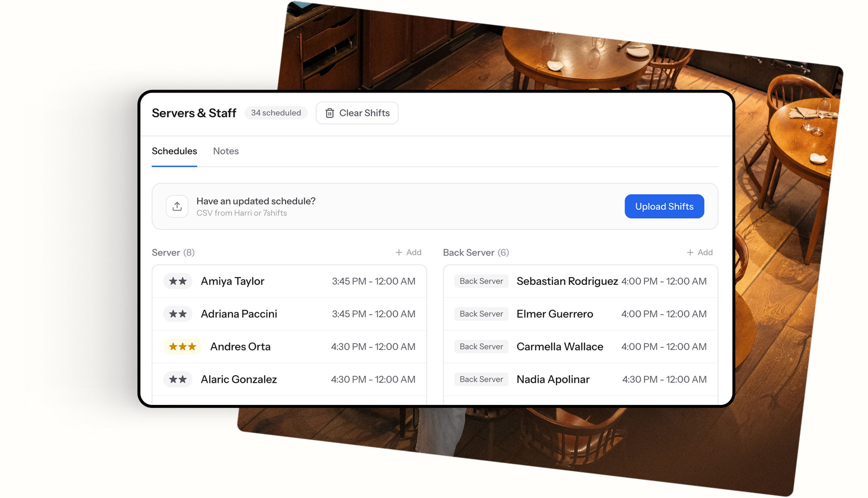Click Sebastian Rodriguez's Back Server tag
Screen dimensions: 868x498
tap(481, 281)
